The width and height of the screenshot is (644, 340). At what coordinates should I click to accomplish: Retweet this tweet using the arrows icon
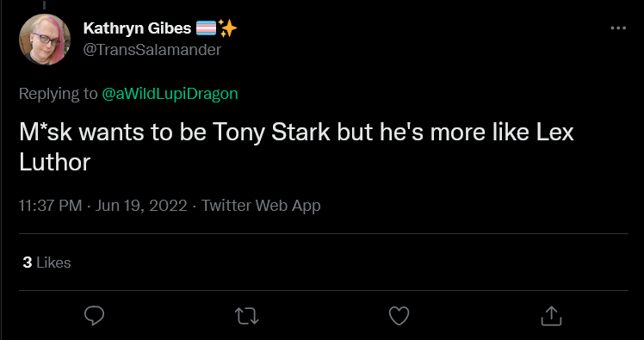[x=247, y=316]
